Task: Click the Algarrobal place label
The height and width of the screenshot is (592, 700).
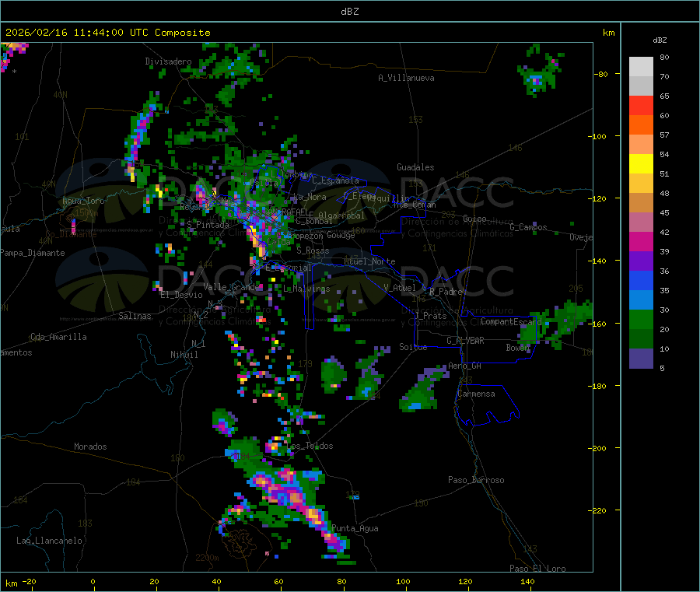Action: point(341,215)
